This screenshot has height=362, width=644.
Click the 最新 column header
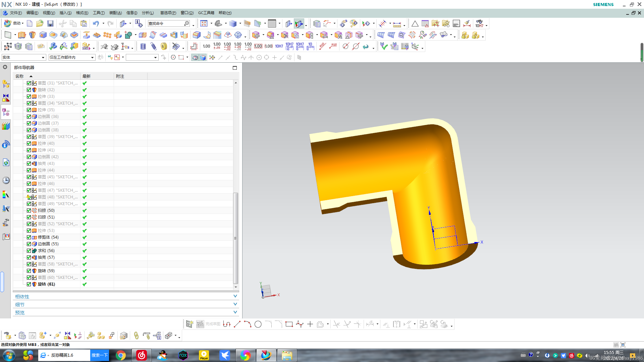(x=97, y=76)
